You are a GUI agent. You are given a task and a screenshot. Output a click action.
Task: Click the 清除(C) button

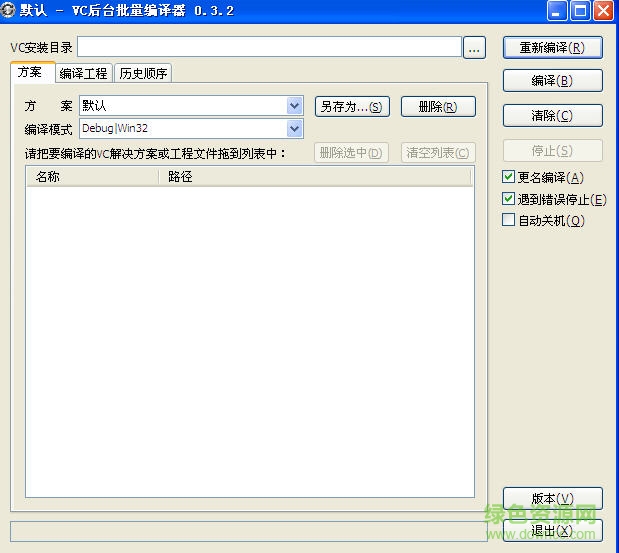[553, 116]
